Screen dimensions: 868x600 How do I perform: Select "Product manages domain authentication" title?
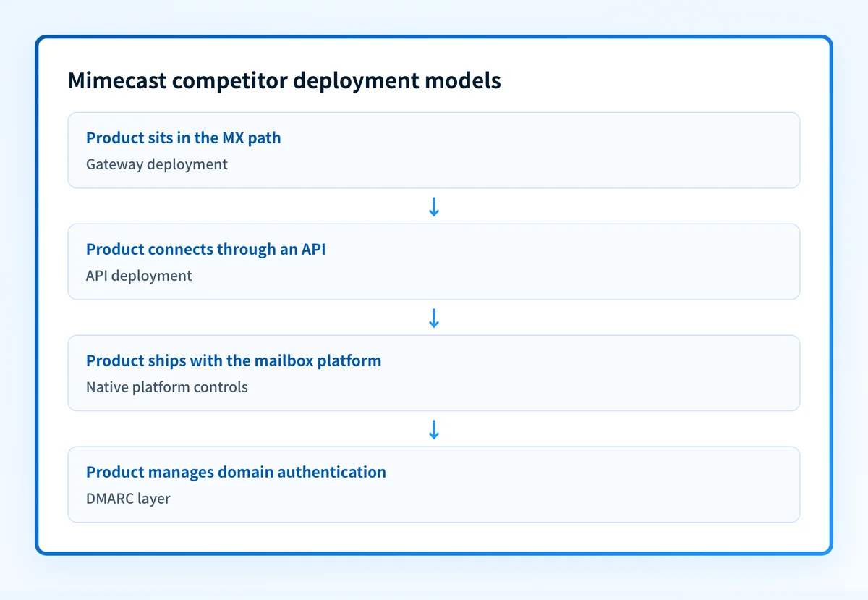(236, 472)
